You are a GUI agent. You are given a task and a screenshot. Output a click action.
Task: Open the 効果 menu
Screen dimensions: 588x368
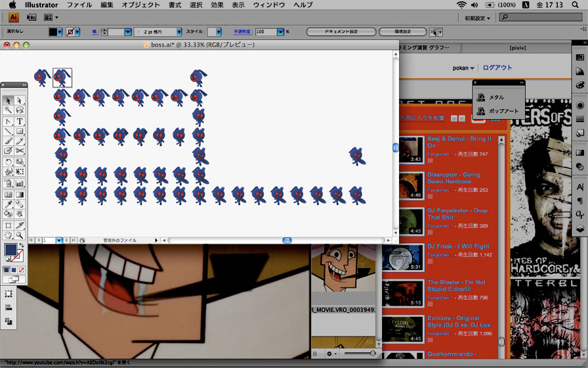point(217,5)
